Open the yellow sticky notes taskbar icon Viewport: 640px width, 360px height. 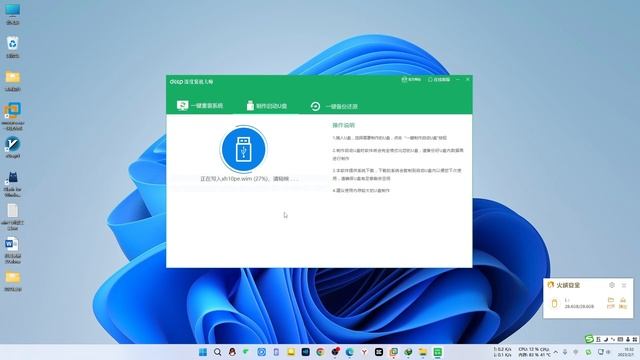point(291,352)
